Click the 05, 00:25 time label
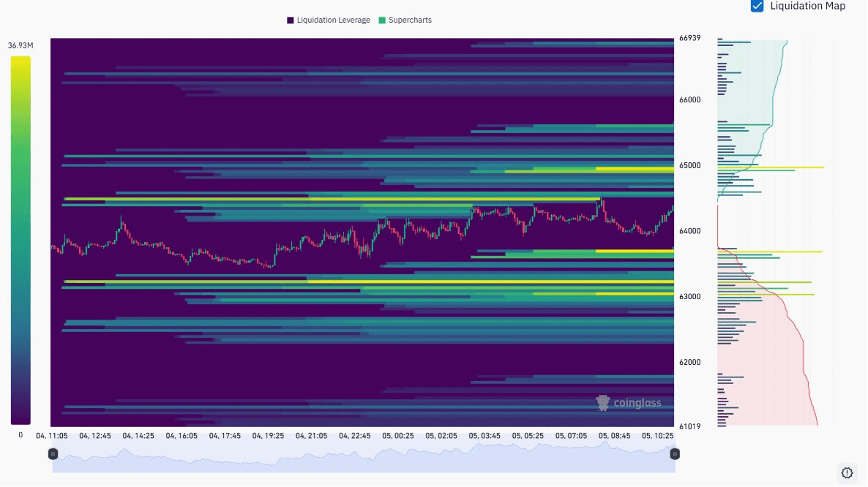 coord(397,436)
